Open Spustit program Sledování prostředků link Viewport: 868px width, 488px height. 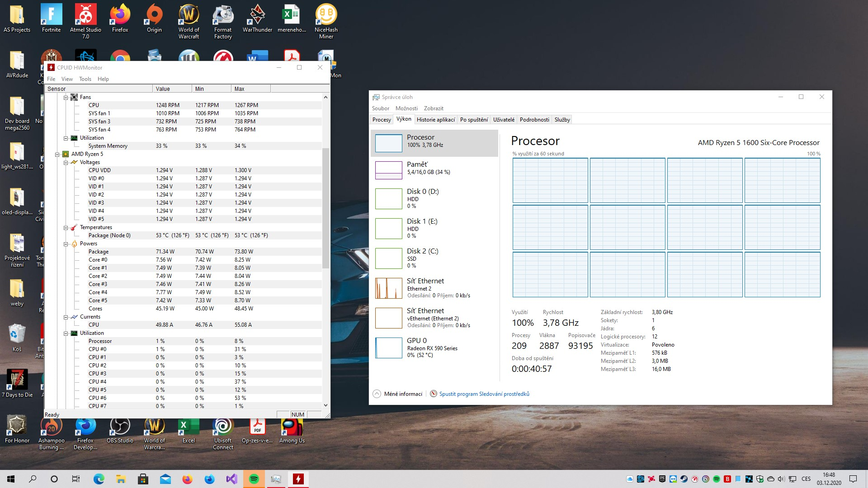[x=484, y=394]
